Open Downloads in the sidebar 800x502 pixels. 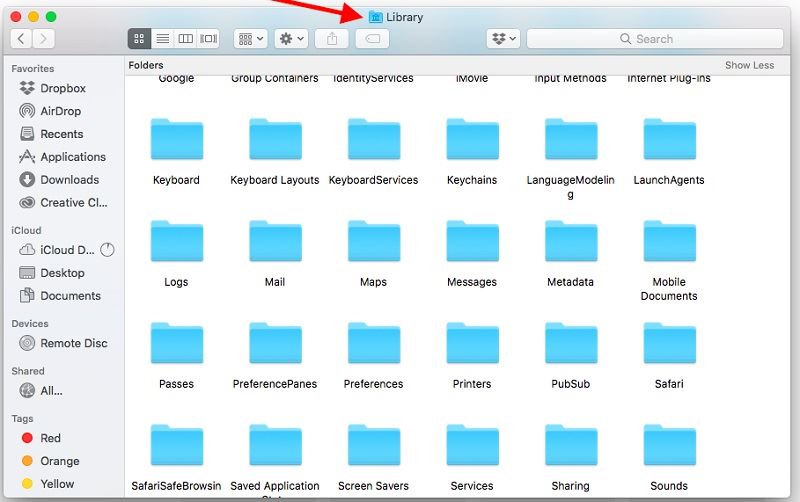pos(59,180)
